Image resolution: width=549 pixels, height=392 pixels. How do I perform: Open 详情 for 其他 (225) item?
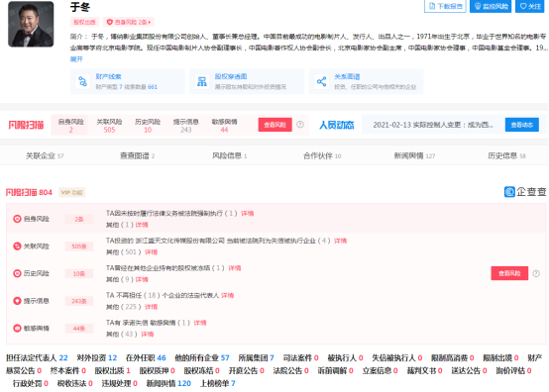[151, 307]
